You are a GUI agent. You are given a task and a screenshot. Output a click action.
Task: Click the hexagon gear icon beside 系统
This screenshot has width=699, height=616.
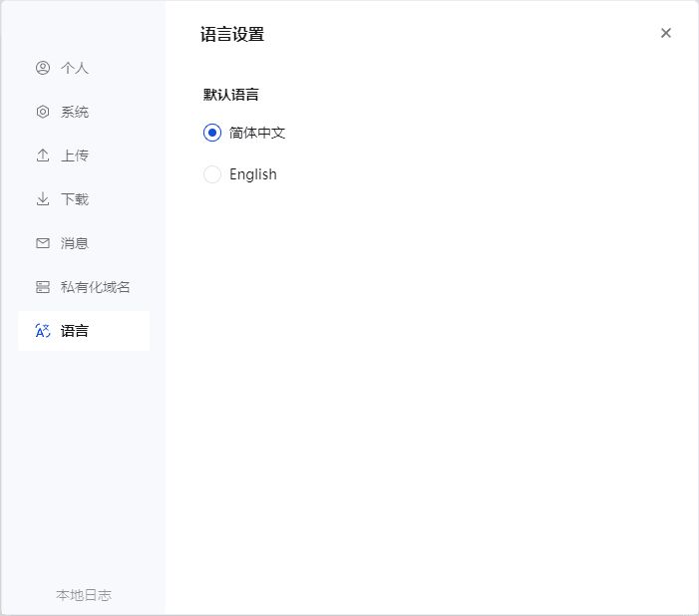[x=43, y=112]
